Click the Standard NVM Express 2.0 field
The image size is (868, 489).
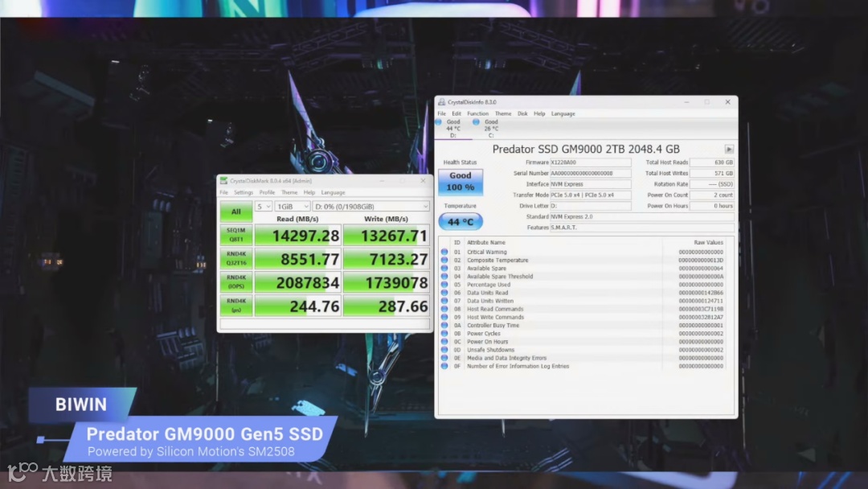coord(641,216)
